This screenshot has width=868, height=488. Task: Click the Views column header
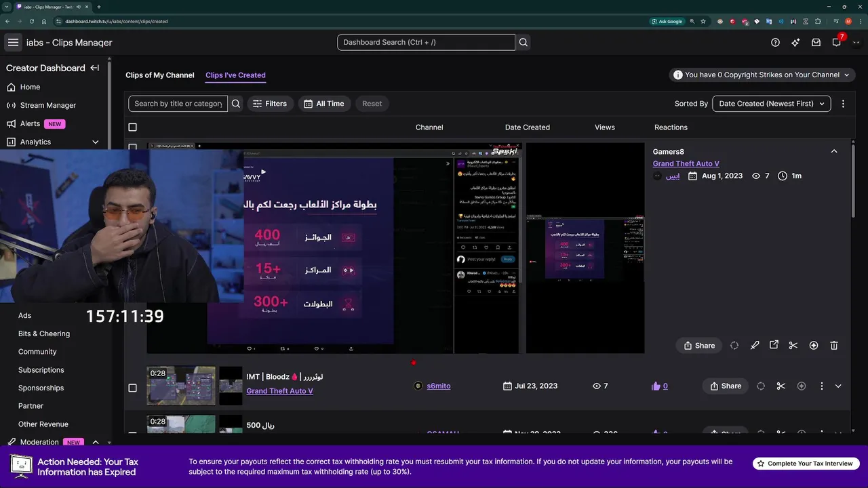pyautogui.click(x=605, y=127)
